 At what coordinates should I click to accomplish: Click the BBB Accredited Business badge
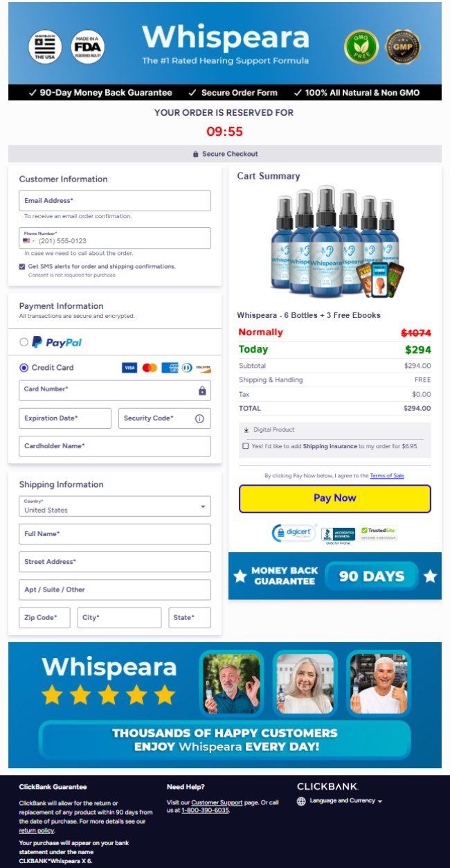pos(338,534)
